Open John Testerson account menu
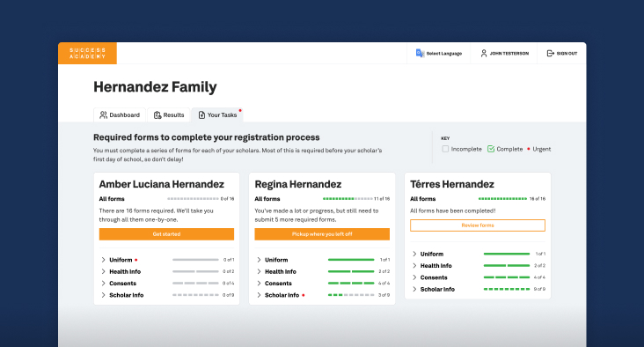This screenshot has width=644, height=347. [504, 54]
